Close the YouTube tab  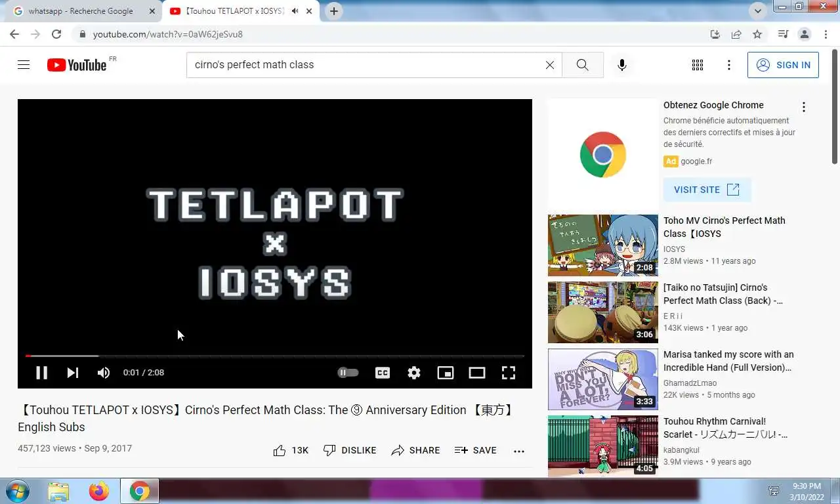pyautogui.click(x=309, y=11)
